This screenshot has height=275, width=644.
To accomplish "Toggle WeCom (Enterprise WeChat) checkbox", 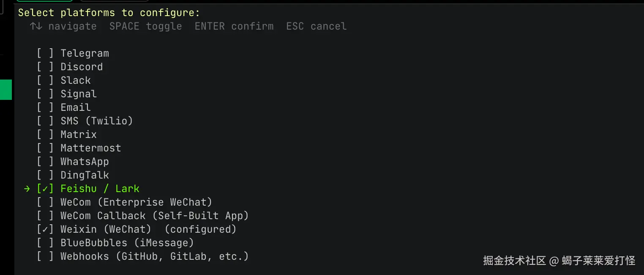I will click(x=45, y=202).
